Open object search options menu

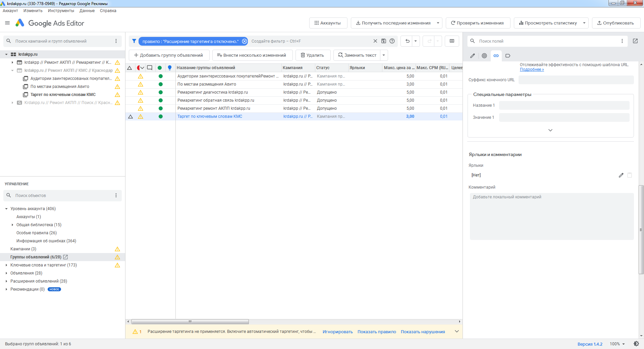point(116,195)
